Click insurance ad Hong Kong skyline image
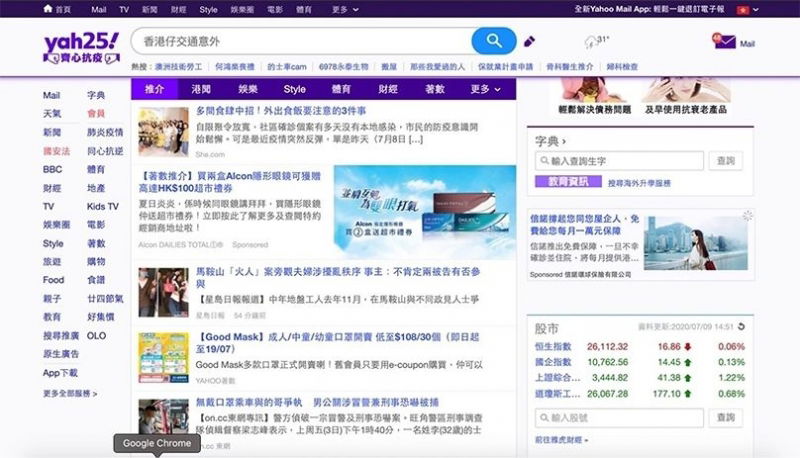The image size is (800, 458). [x=695, y=243]
